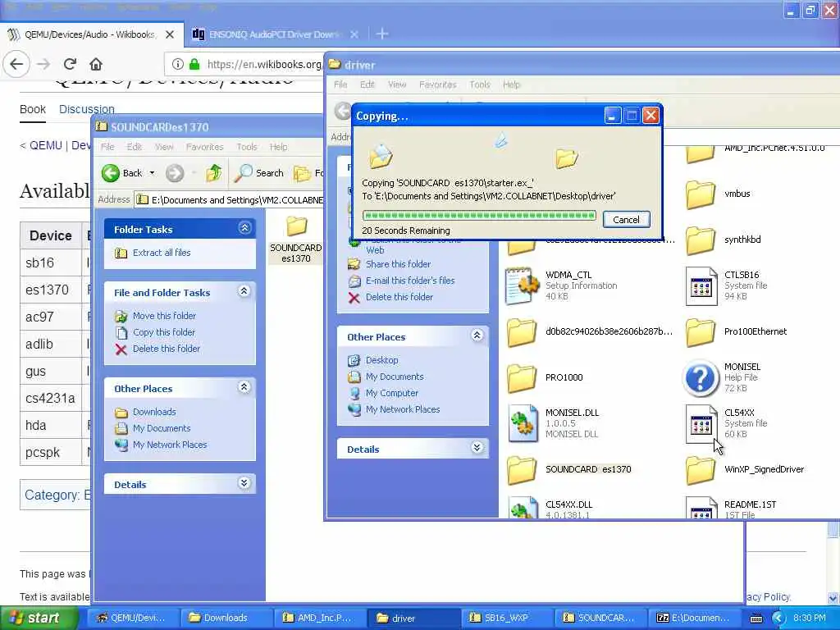Click copy progress bar in Copying dialog
The image size is (840, 630).
coord(479,216)
